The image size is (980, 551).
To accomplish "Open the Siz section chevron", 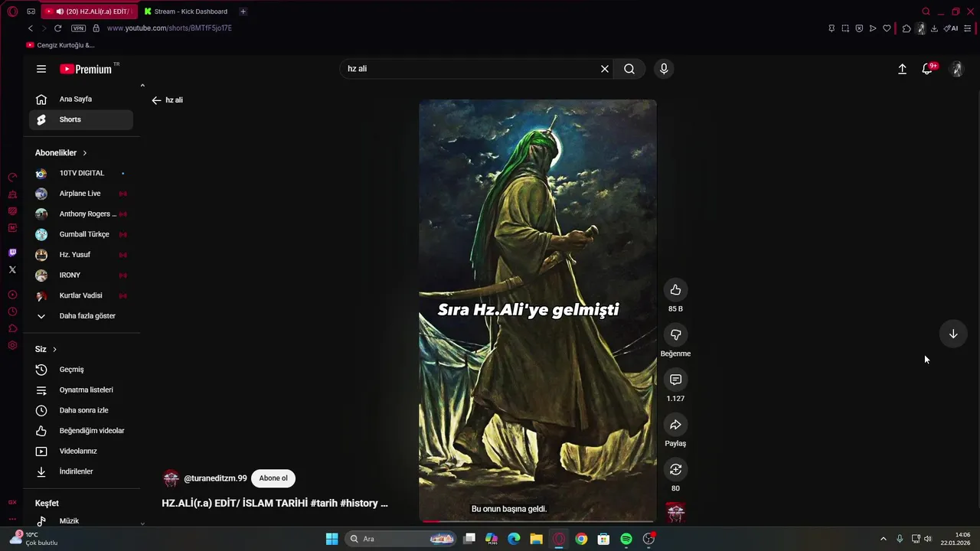I will click(54, 349).
